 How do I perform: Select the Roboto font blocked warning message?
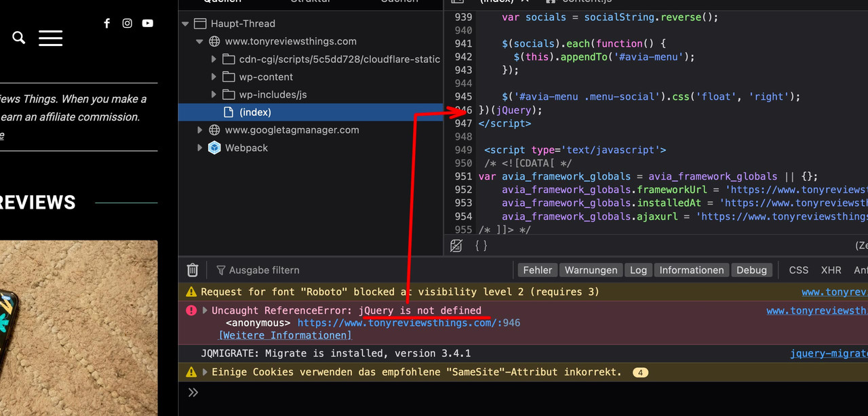400,292
